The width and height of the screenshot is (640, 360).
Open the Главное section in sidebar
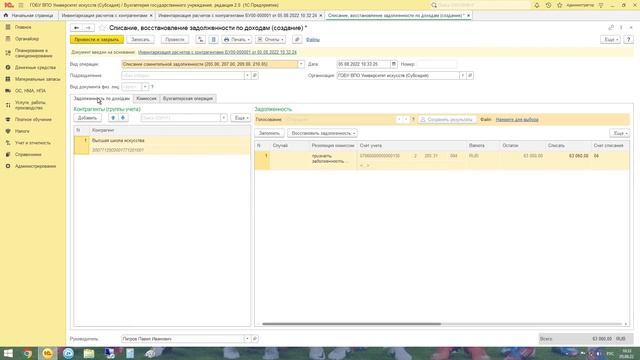23,27
